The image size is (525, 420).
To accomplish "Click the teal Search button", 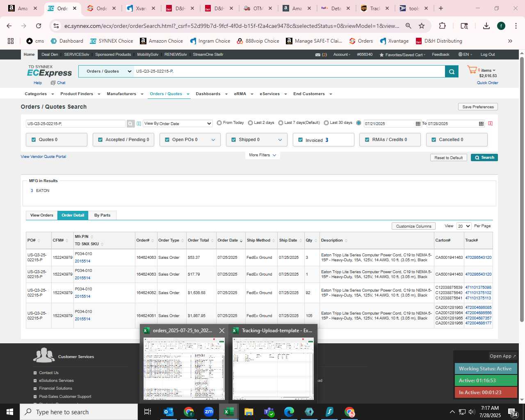I will (484, 157).
